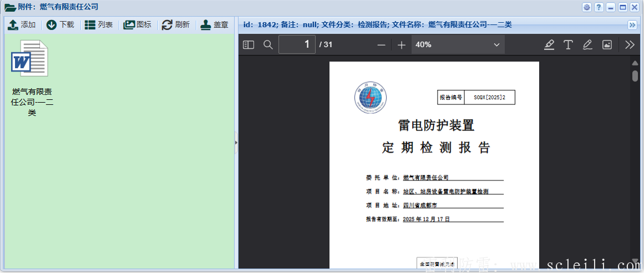644x273 pixels.
Task: Select the add image tool
Action: [x=607, y=45]
